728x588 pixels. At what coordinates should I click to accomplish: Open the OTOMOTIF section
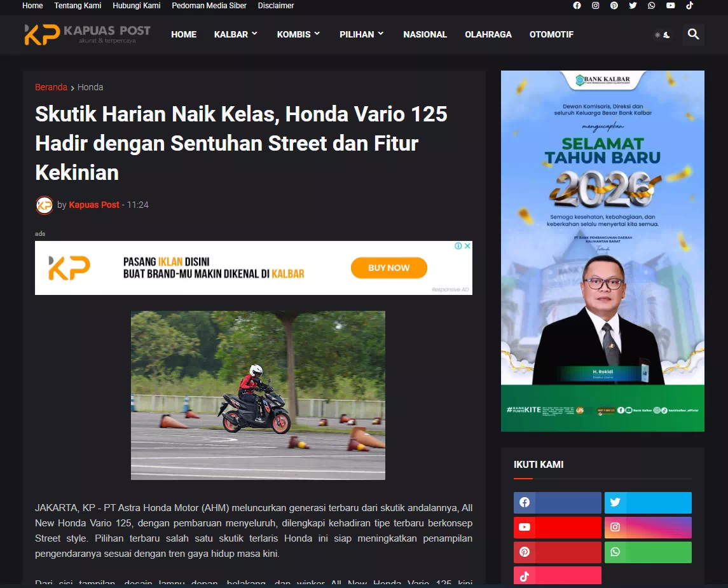tap(552, 34)
